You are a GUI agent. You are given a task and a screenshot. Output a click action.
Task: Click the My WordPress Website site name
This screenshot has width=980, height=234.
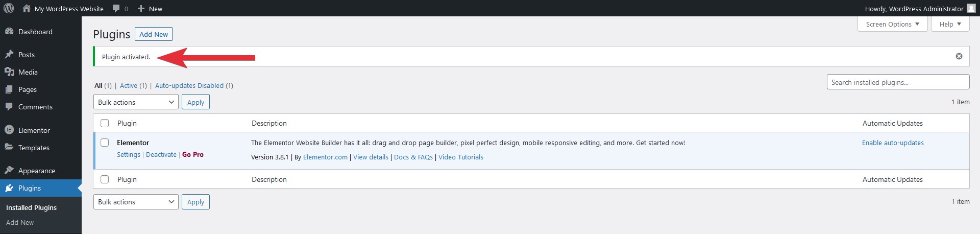69,9
